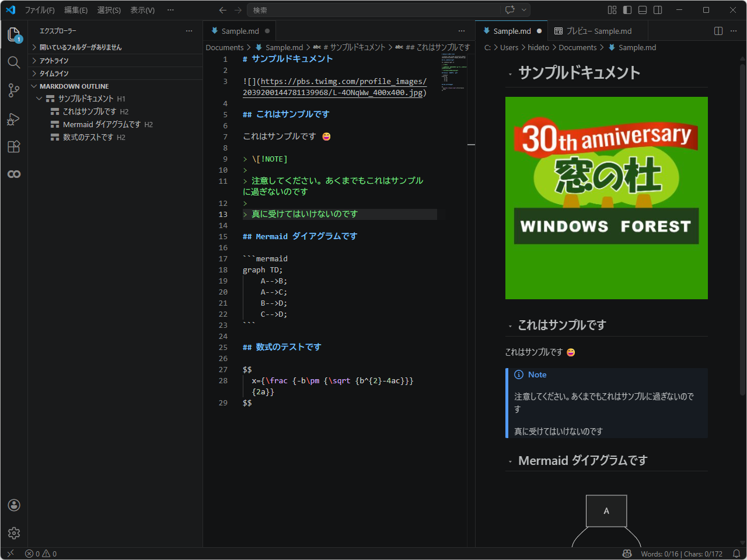747x560 pixels.
Task: Toggle the Panel visibility
Action: pos(643,10)
